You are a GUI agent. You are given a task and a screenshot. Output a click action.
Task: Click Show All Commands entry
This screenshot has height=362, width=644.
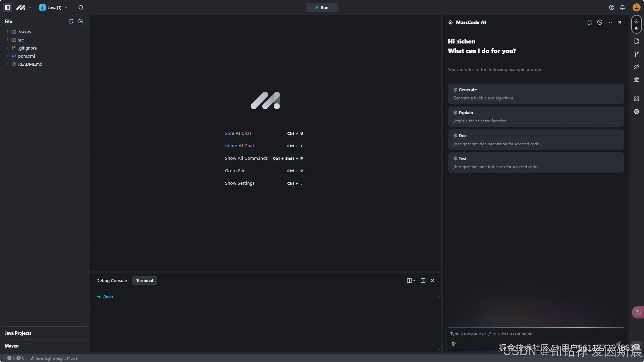pos(246,158)
